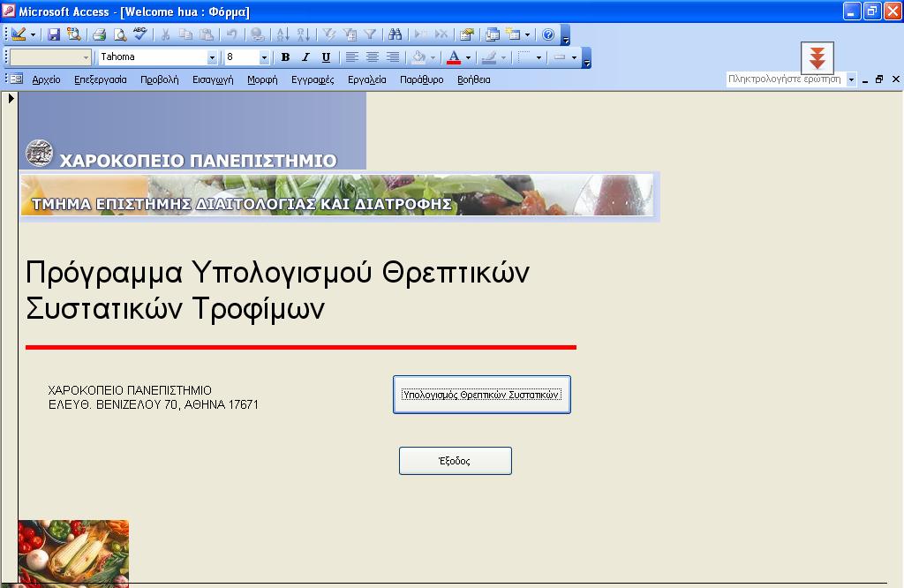Toggle Italic formatting
Viewport: 904px width, 588px height.
coord(305,57)
